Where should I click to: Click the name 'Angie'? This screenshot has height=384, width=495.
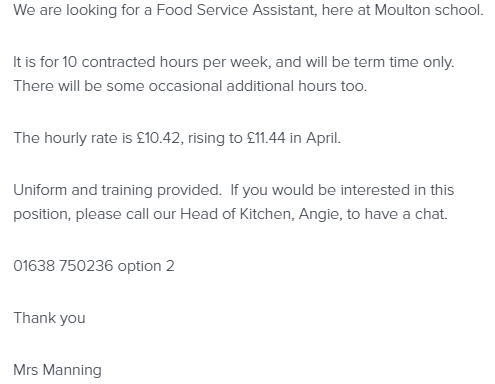319,214
